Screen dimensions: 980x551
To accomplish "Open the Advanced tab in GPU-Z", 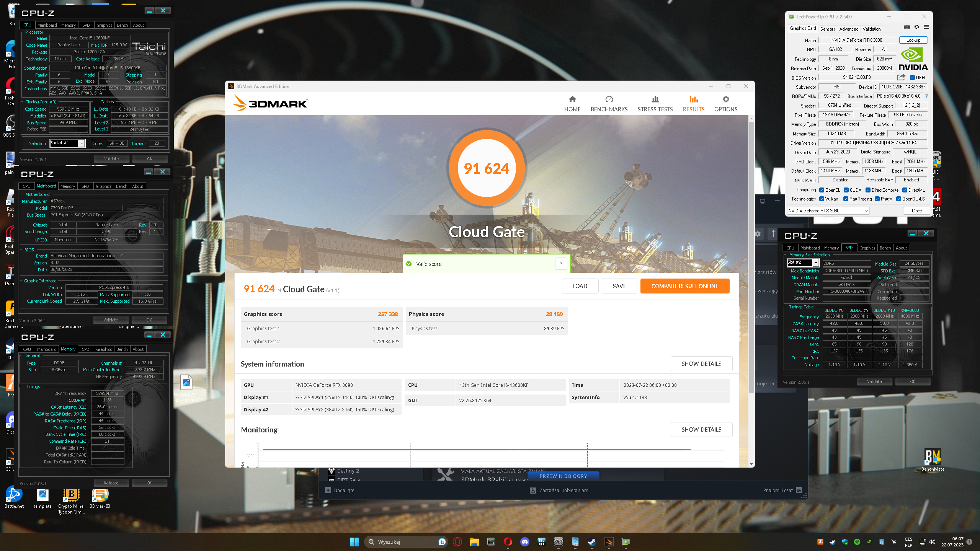I will point(849,29).
